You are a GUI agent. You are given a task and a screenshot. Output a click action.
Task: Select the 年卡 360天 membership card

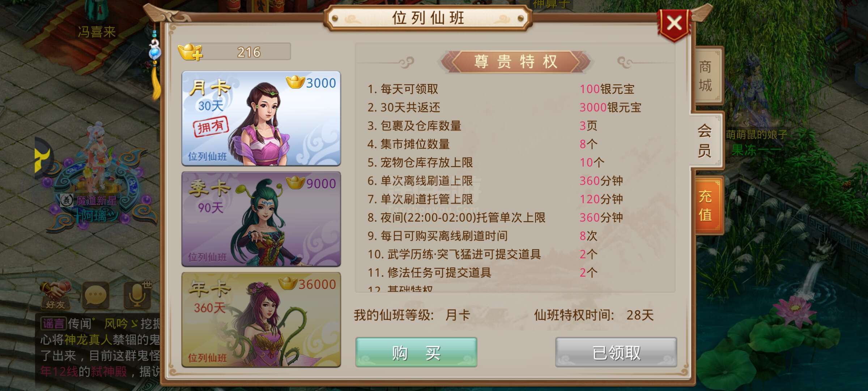[261, 320]
